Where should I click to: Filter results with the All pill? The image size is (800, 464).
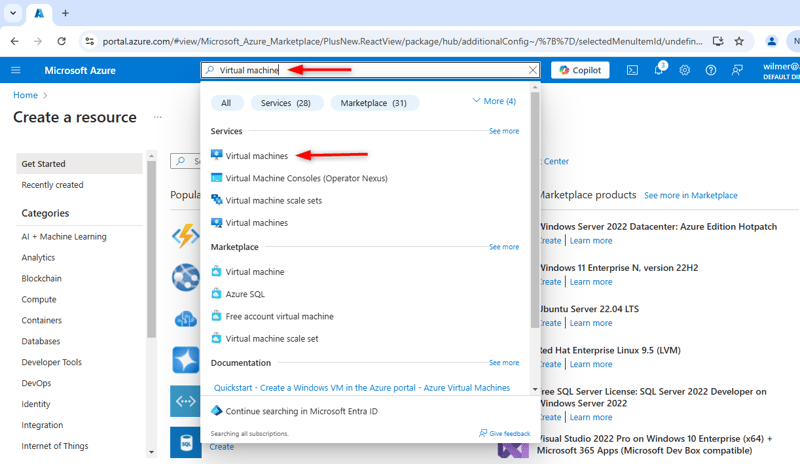(226, 103)
